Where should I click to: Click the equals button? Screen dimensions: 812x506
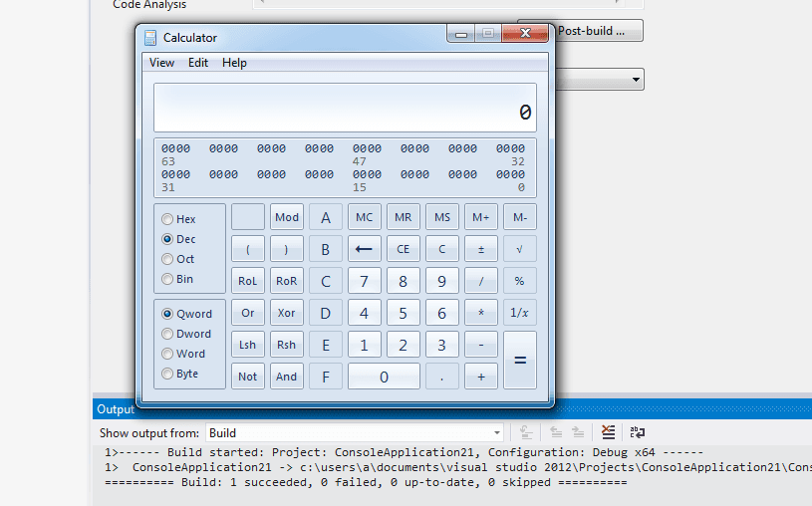(x=519, y=360)
